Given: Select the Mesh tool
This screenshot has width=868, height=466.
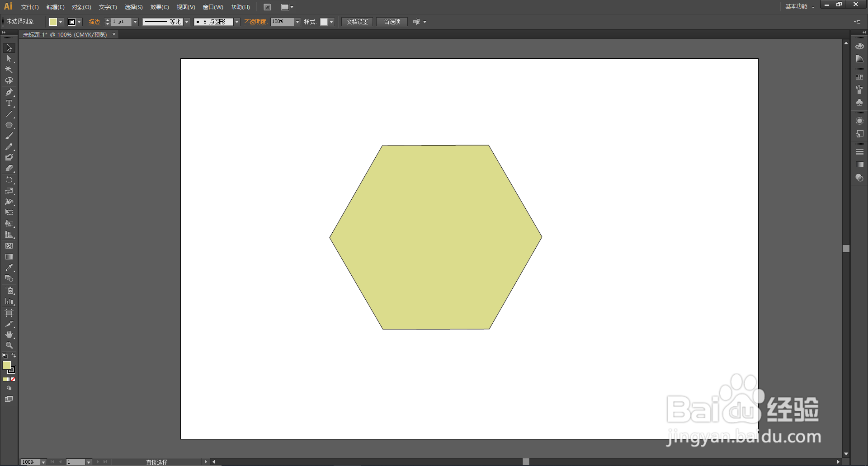Looking at the screenshot, I should click(x=9, y=246).
